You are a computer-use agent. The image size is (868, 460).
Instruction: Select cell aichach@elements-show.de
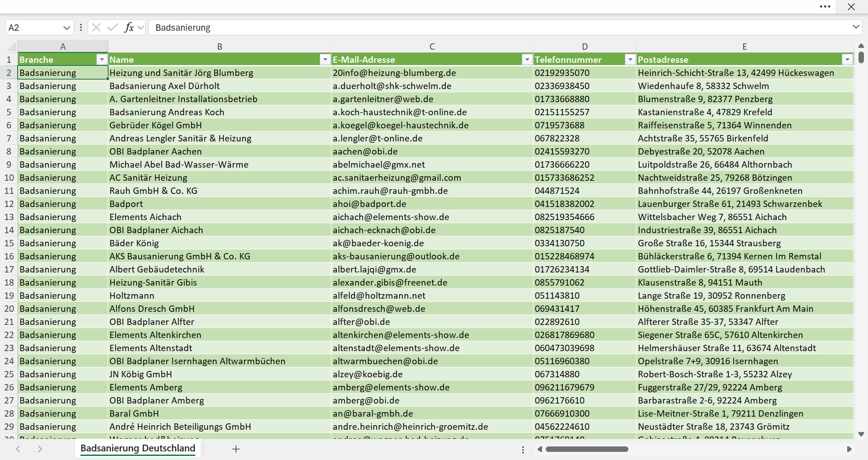432,217
